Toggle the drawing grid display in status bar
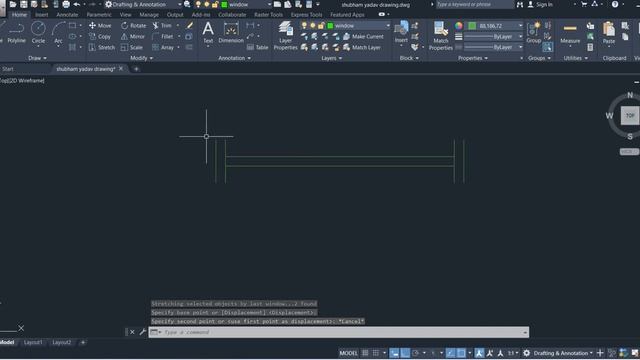 365,353
